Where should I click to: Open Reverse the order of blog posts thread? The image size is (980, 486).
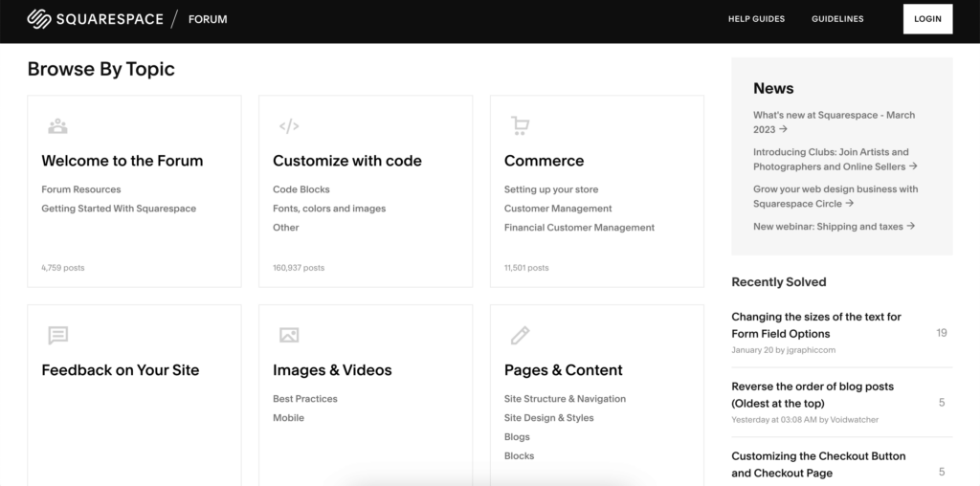(x=813, y=395)
